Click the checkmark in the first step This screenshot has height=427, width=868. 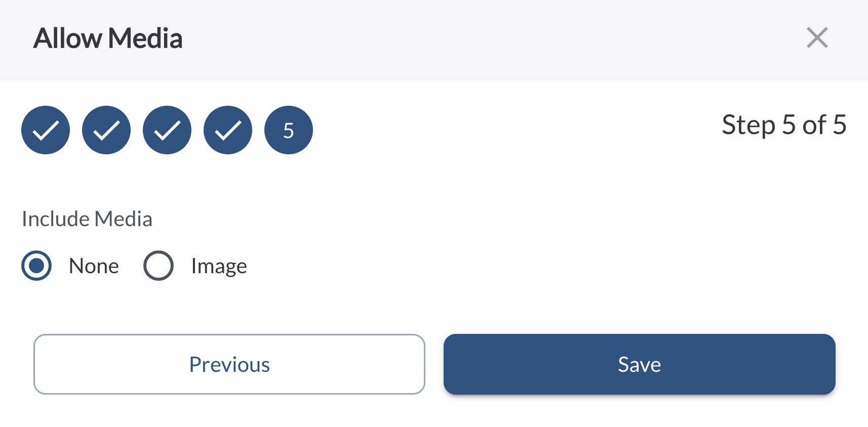46,131
